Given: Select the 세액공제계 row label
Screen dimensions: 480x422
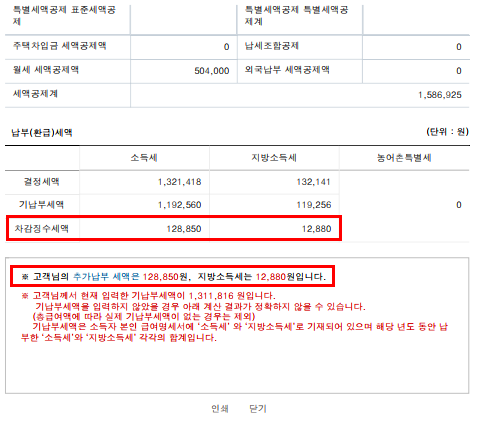Looking at the screenshot, I should tap(35, 94).
